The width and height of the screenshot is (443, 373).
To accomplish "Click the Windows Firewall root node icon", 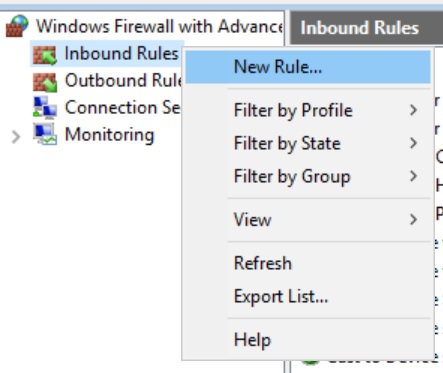I will point(17,26).
